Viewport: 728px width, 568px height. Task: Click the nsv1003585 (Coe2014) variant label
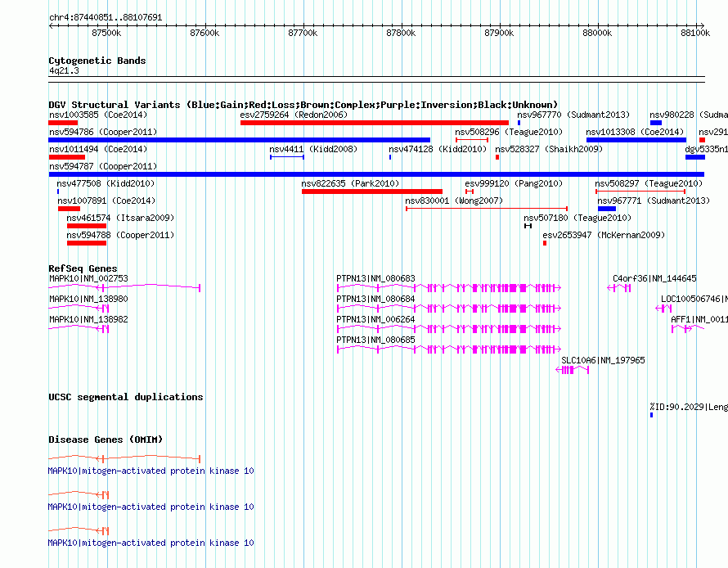pos(98,115)
